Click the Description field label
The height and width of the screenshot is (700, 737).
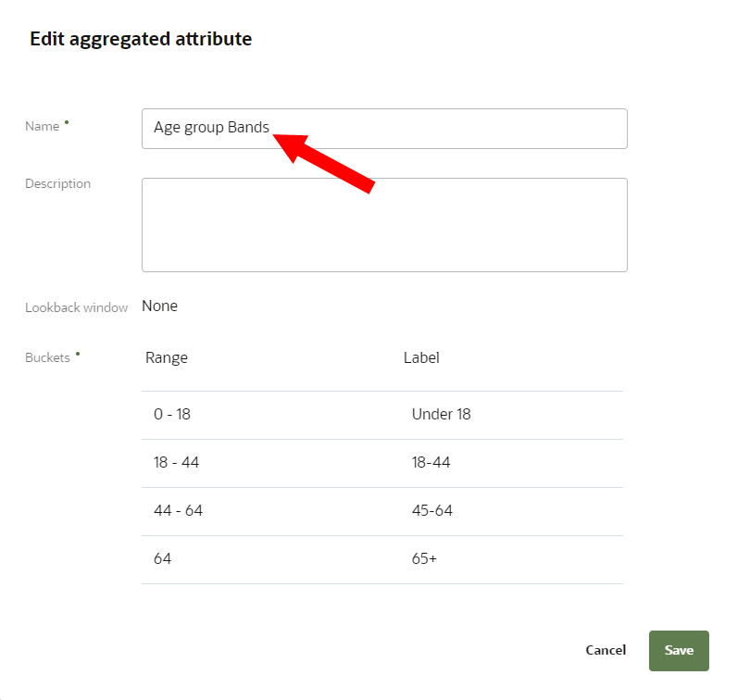tap(57, 184)
